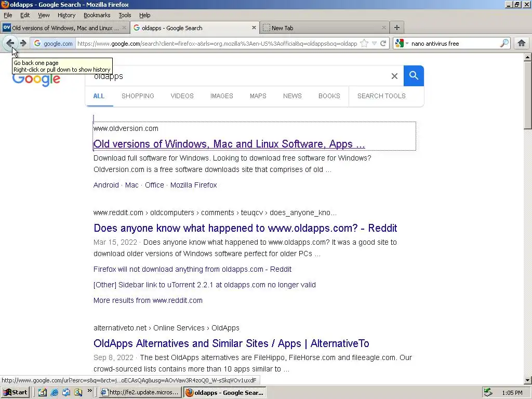Run the search bar magnifier icon
The height and width of the screenshot is (399, 532).
pyautogui.click(x=504, y=44)
